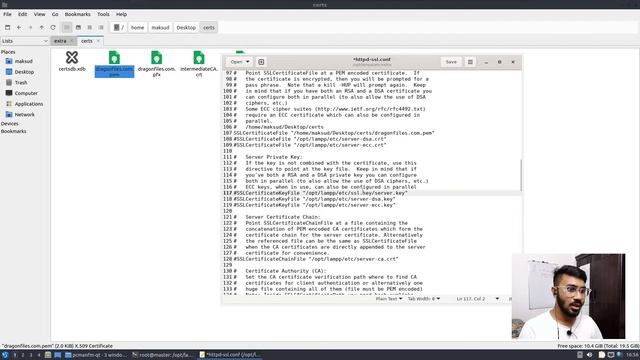Close the extra tab

(72, 41)
